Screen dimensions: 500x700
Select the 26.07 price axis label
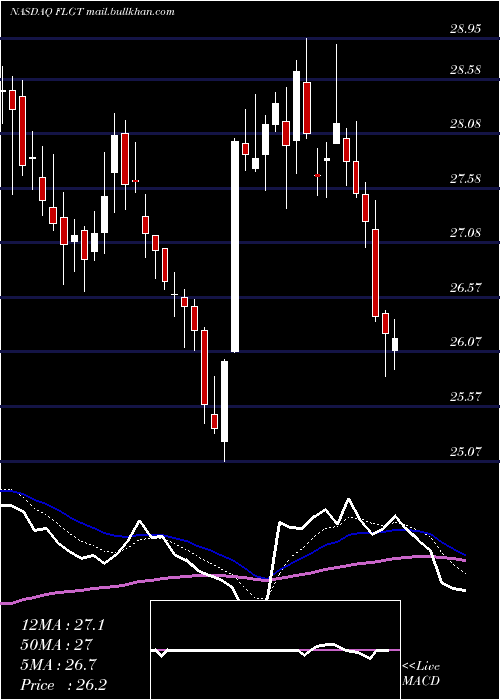tap(465, 342)
